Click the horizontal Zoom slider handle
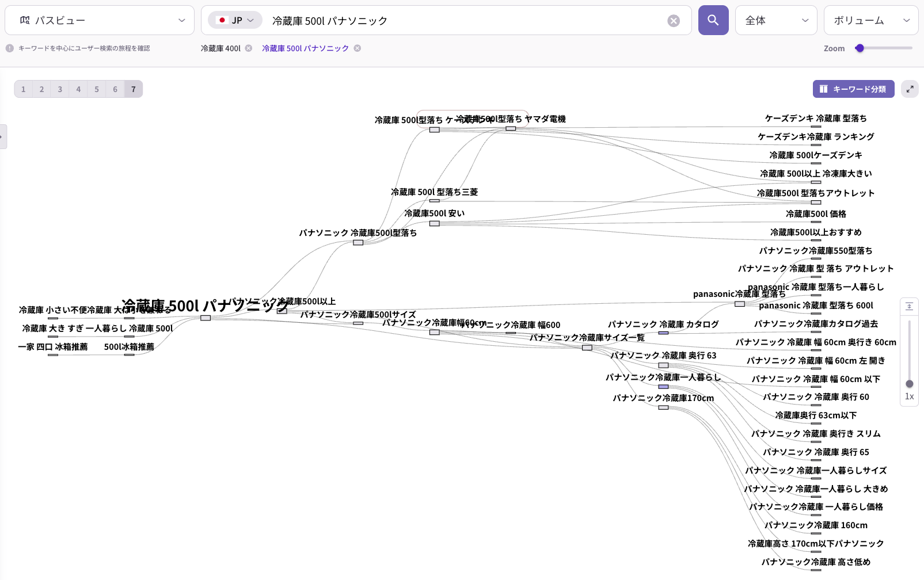Screen dimensions: 924x580 pyautogui.click(x=860, y=48)
